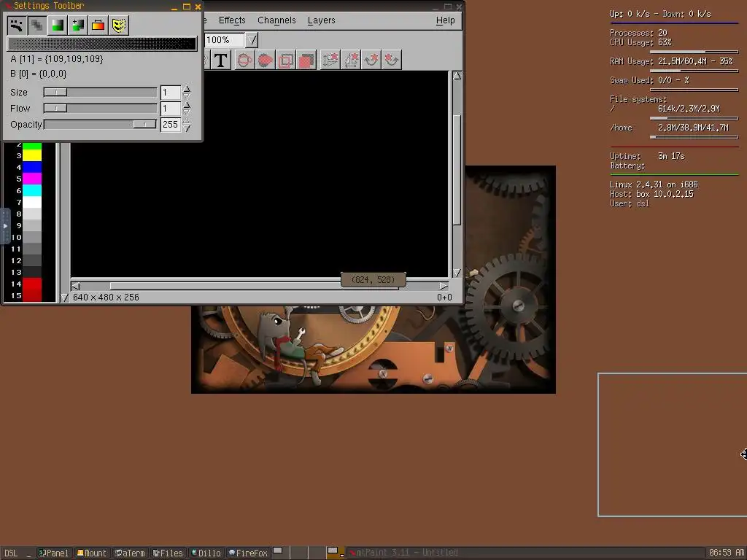
Task: Click the 100% zoom field
Action: point(224,40)
